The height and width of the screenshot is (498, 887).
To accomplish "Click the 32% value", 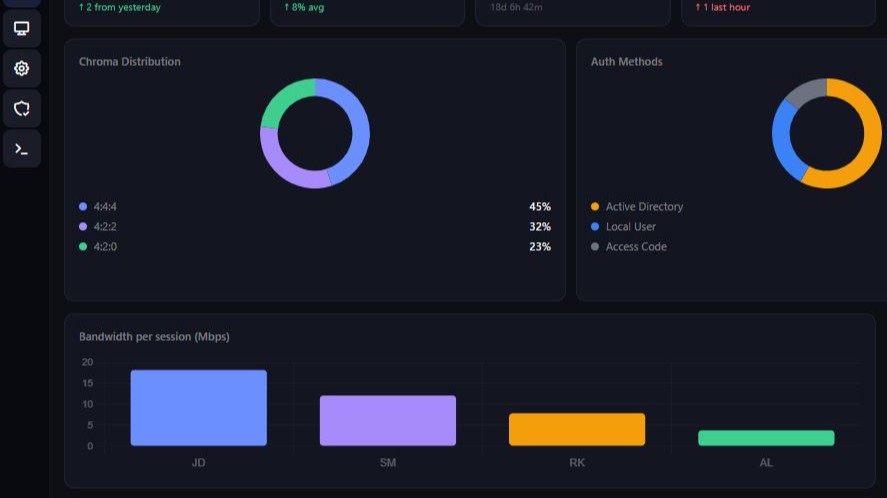I will 540,226.
